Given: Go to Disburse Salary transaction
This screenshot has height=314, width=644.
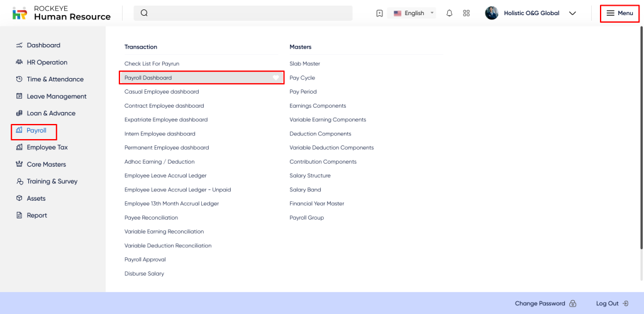Looking at the screenshot, I should point(144,274).
